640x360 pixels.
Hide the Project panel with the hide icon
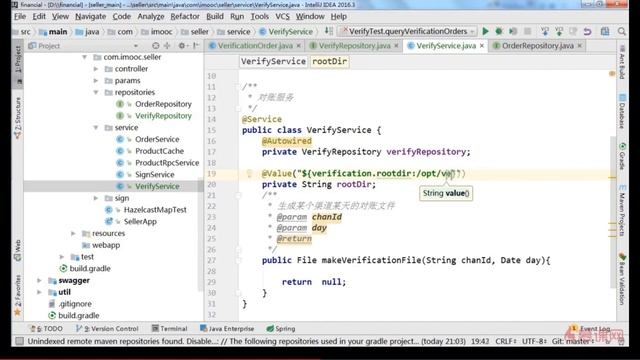(196, 46)
